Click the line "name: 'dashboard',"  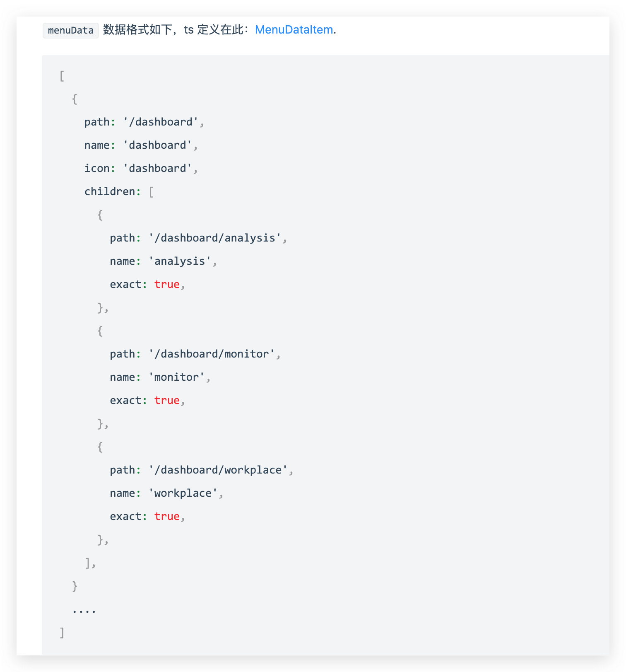(x=141, y=145)
